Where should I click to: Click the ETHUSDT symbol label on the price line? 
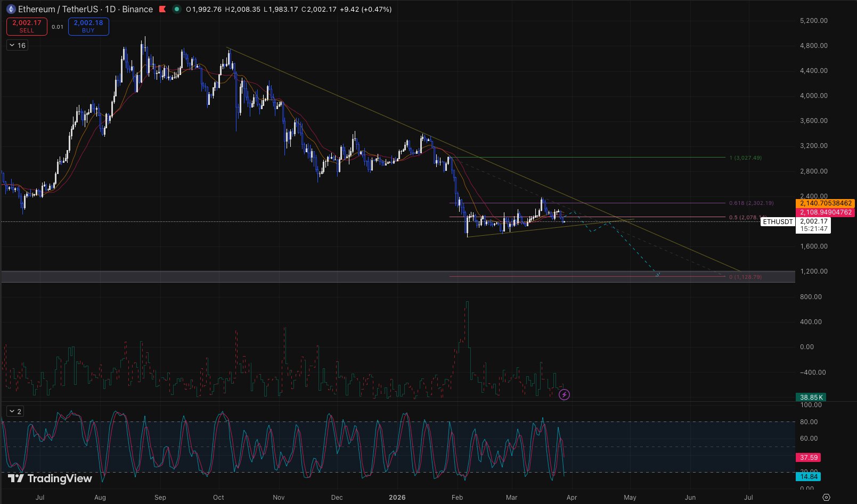778,221
